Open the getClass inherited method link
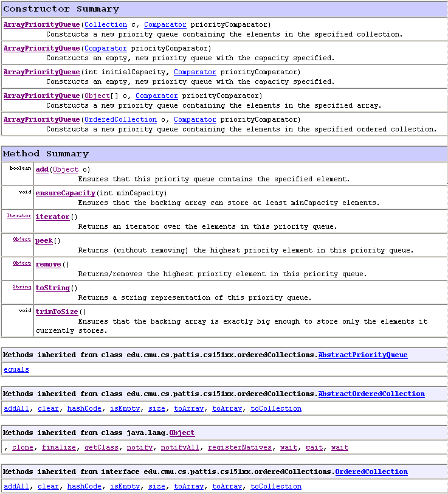 click(x=101, y=447)
